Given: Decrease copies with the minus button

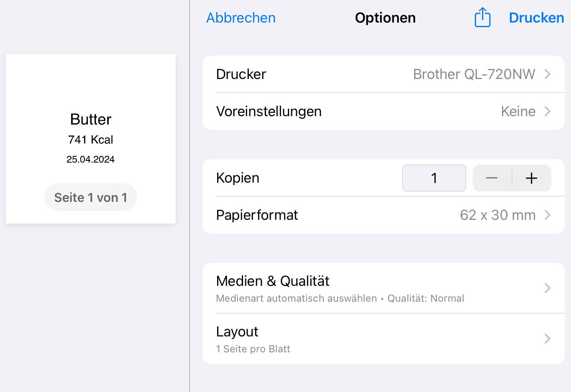Looking at the screenshot, I should click(492, 178).
